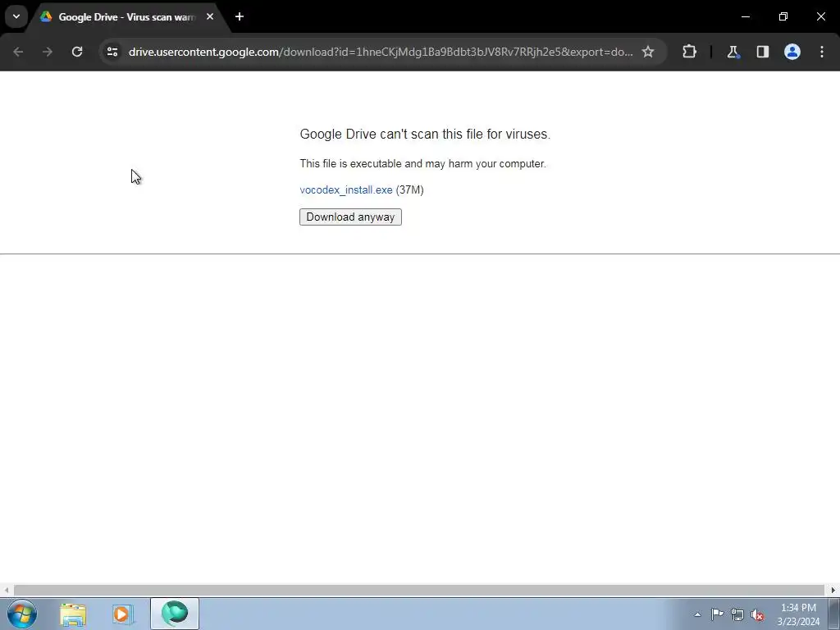840x630 pixels.
Task: Focus the address bar URL field
Action: click(381, 52)
